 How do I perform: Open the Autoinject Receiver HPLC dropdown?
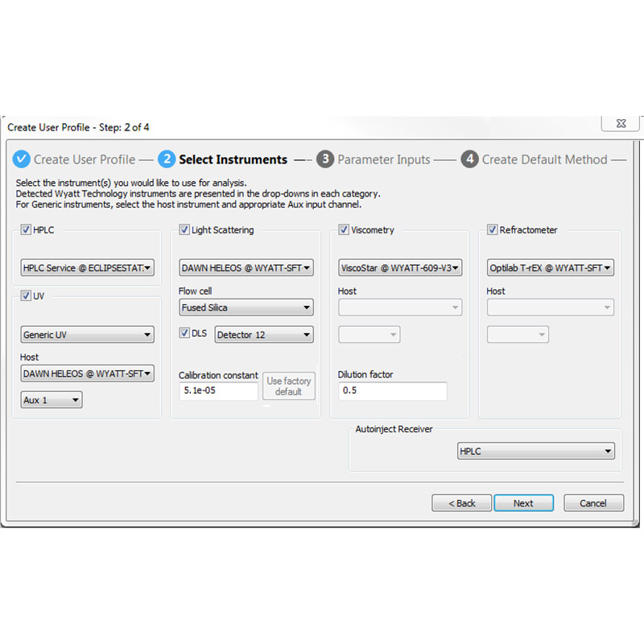(x=536, y=451)
